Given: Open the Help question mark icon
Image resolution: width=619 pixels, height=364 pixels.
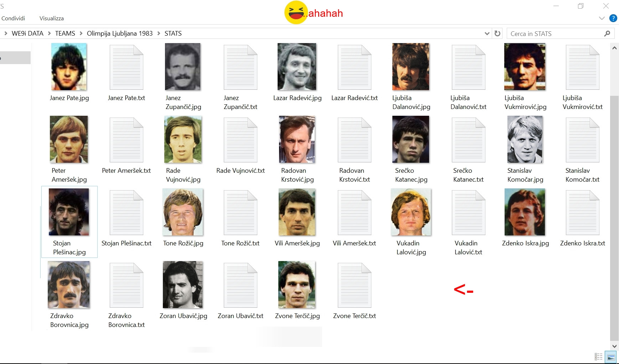Looking at the screenshot, I should pos(613,18).
